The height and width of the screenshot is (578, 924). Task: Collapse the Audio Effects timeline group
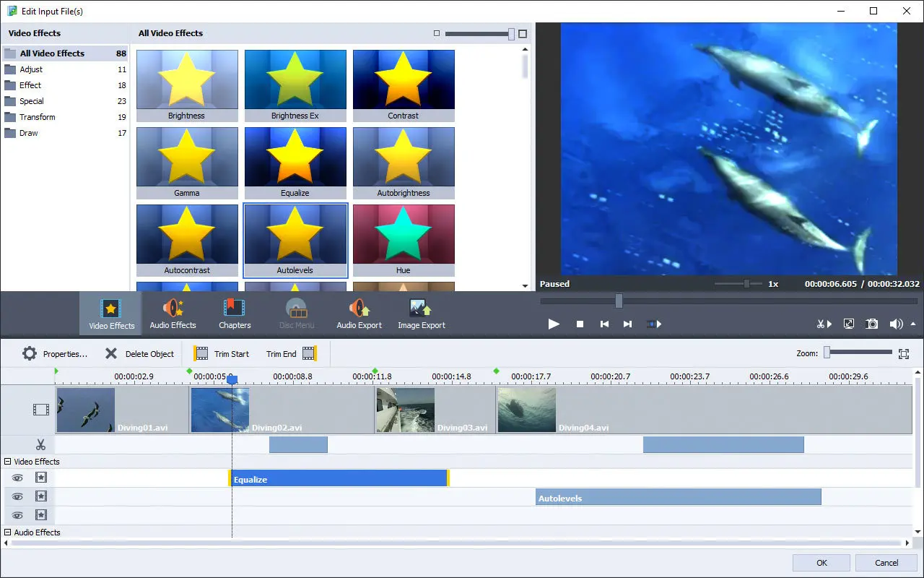tap(8, 532)
